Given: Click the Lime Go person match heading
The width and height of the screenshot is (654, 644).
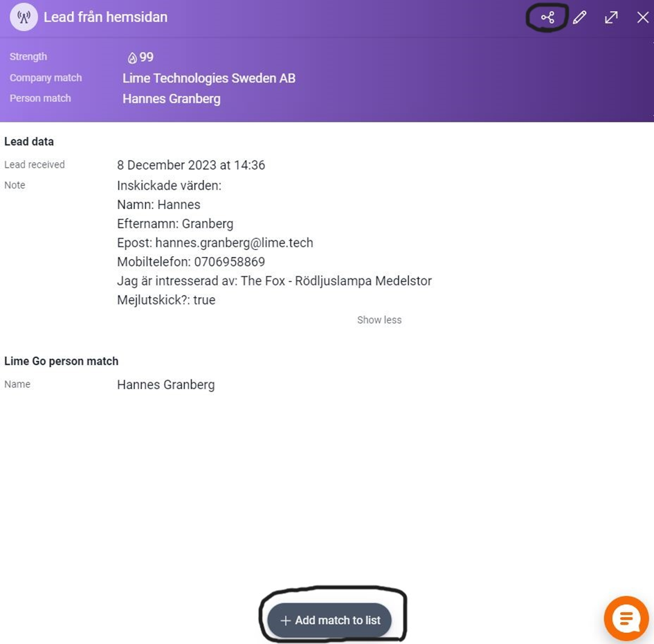Looking at the screenshot, I should click(62, 361).
